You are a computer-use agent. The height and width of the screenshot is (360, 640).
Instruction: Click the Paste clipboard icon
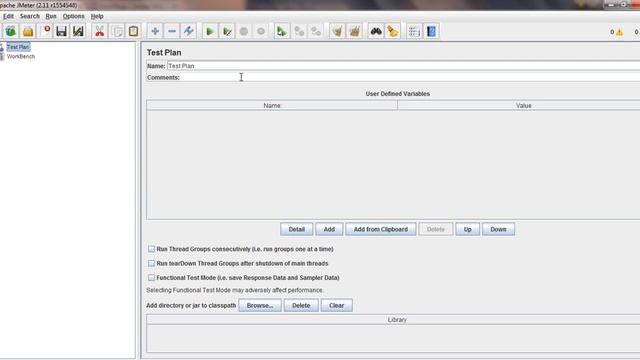(133, 31)
